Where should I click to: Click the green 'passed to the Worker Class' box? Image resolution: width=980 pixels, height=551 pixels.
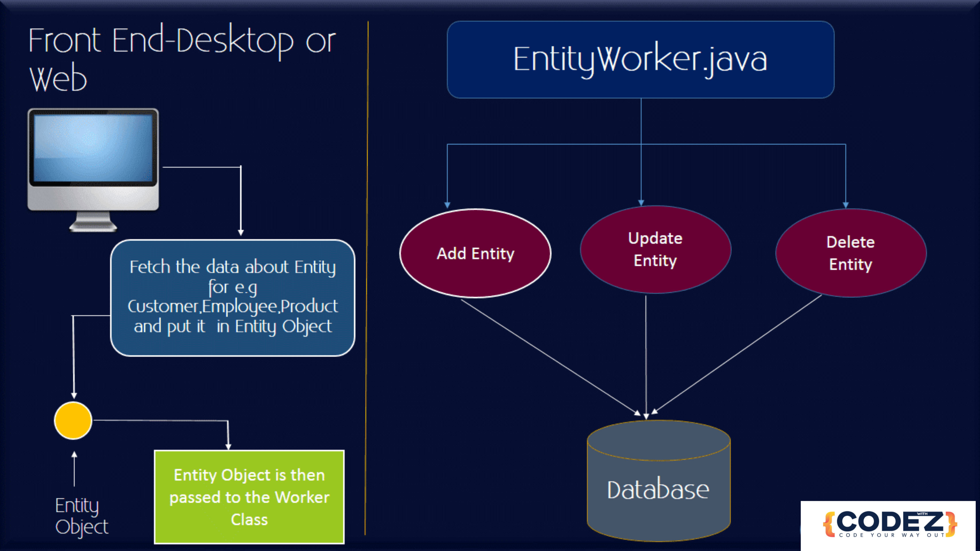click(249, 497)
